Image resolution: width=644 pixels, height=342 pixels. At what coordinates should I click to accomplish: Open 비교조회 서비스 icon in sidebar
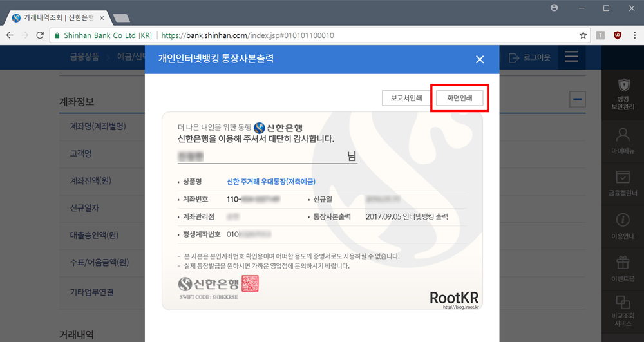tap(623, 311)
